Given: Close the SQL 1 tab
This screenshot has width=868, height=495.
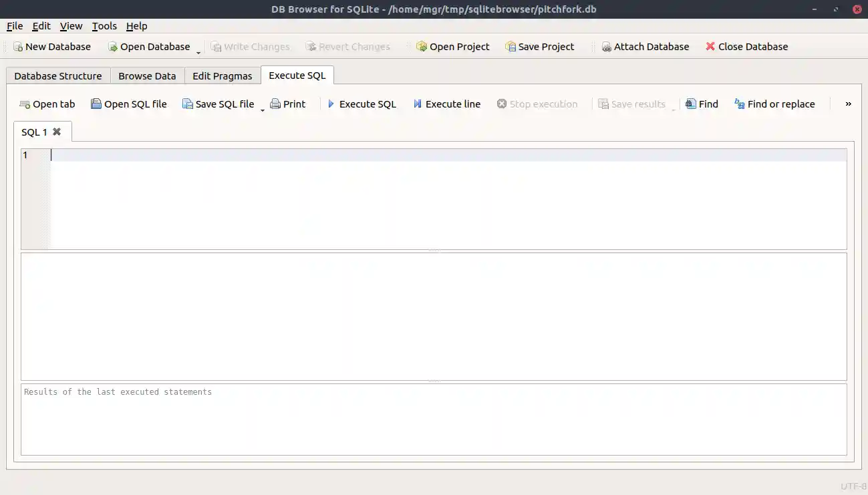Looking at the screenshot, I should coord(57,132).
